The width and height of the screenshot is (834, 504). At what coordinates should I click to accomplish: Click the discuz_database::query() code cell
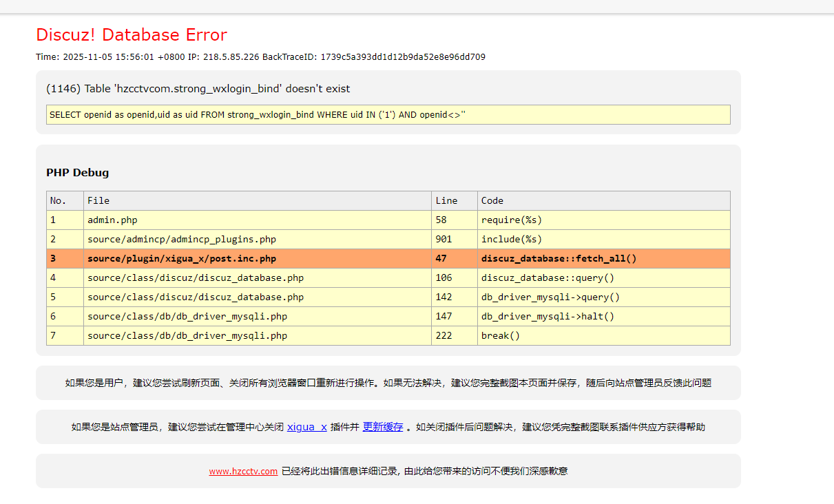604,278
